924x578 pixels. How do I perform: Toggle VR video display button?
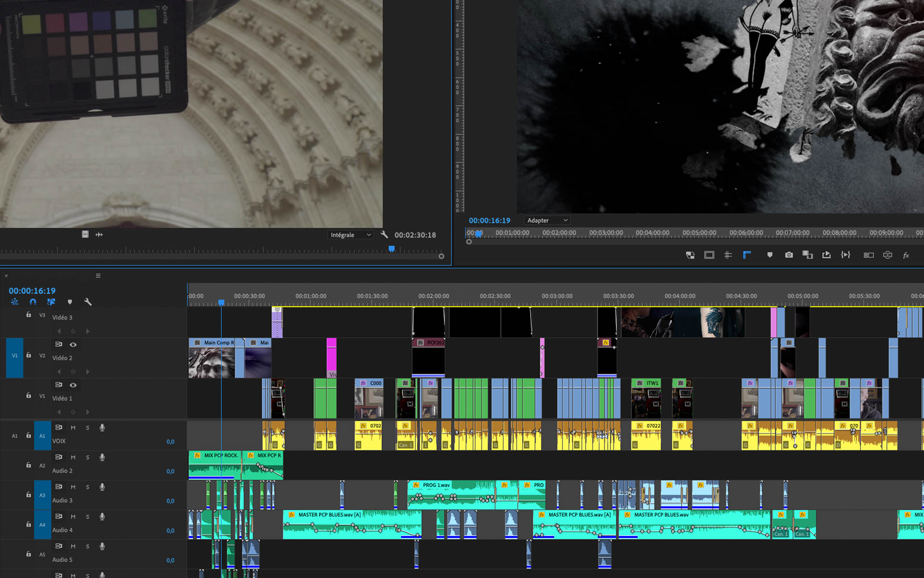(x=887, y=255)
